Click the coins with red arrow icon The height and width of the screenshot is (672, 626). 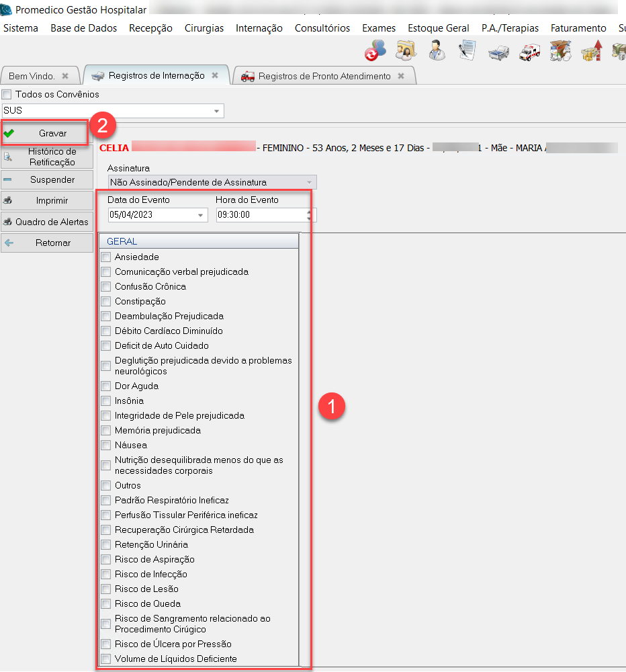click(591, 51)
